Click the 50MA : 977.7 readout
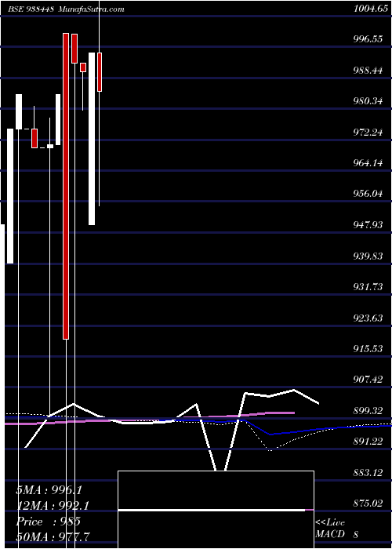The width and height of the screenshot is (392, 549). [53, 537]
